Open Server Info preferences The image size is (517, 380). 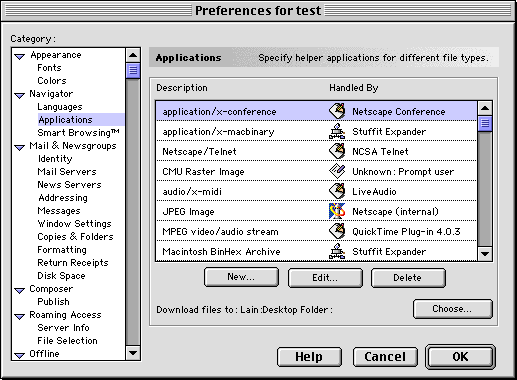click(x=63, y=328)
